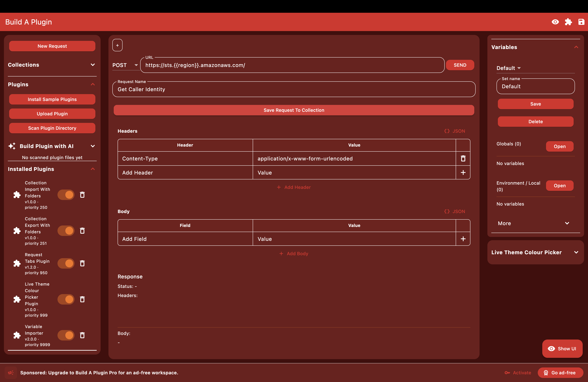The height and width of the screenshot is (382, 588).
Task: Open the Globals variables
Action: [560, 146]
